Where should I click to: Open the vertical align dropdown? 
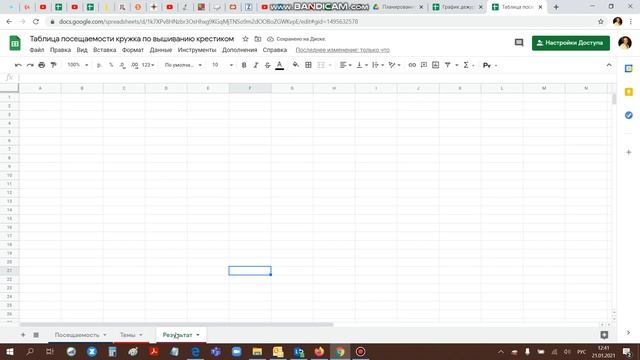(x=362, y=65)
